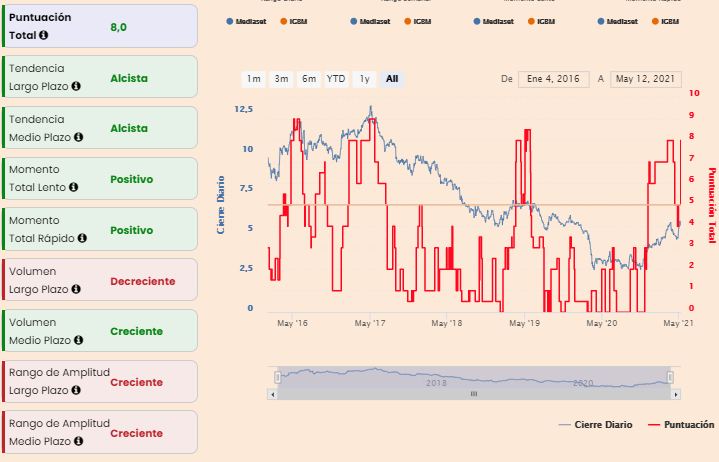
Task: Click Alcista value for Tendencia Largo Plazo
Action: click(x=129, y=78)
